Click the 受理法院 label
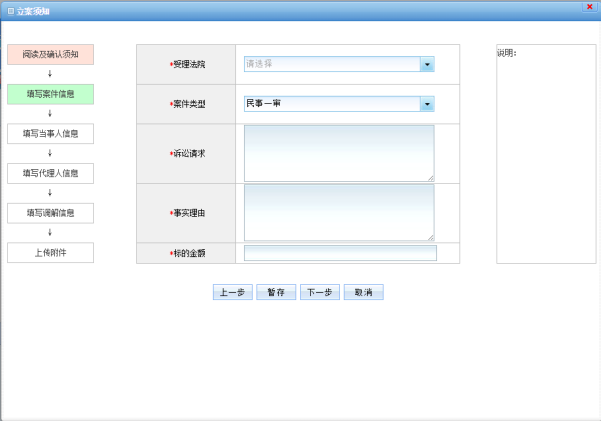601x422 pixels. click(x=189, y=64)
